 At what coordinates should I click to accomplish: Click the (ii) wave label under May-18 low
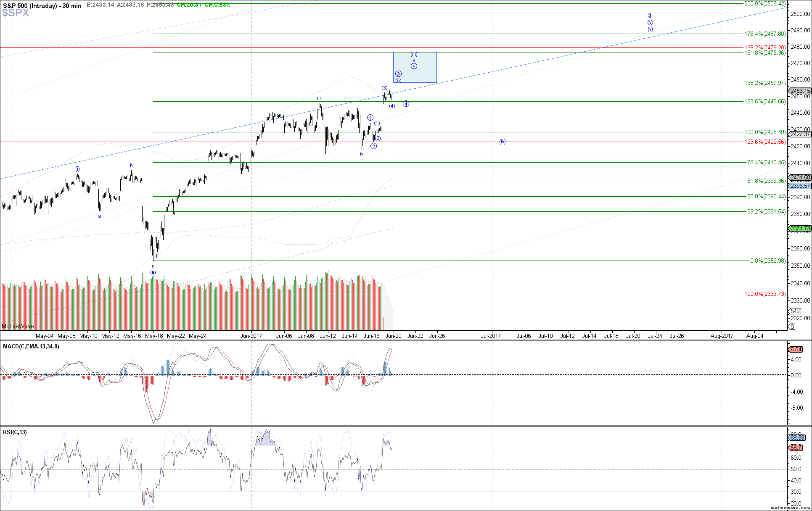coord(153,272)
